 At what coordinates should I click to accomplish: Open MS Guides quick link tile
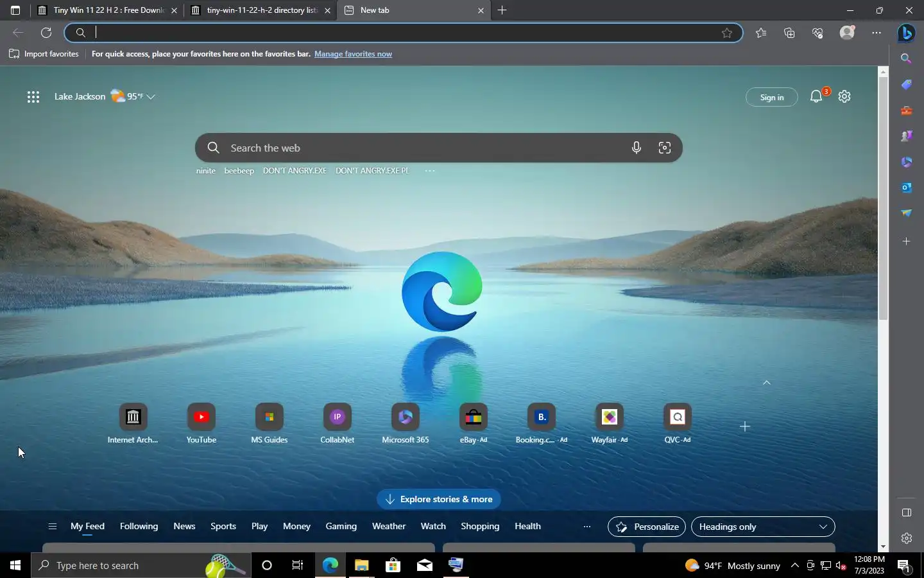point(269,424)
